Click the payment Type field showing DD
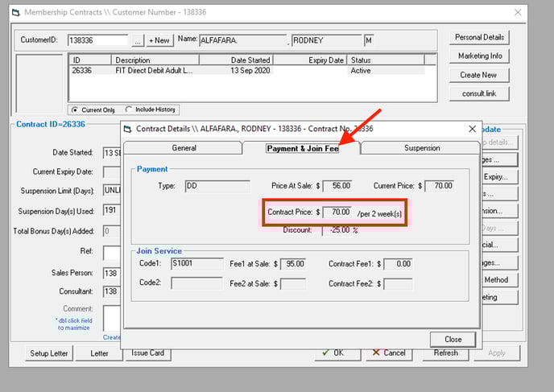Screen dimensions: 554x392 tap(217, 186)
